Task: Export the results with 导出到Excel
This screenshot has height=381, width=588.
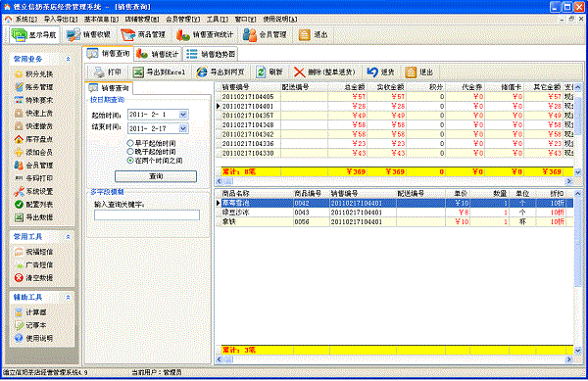Action: pyautogui.click(x=160, y=71)
